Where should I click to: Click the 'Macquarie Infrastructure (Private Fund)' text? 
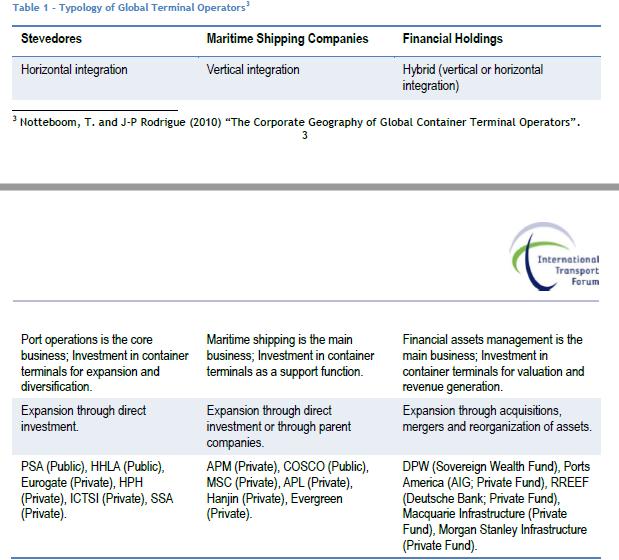(x=485, y=521)
